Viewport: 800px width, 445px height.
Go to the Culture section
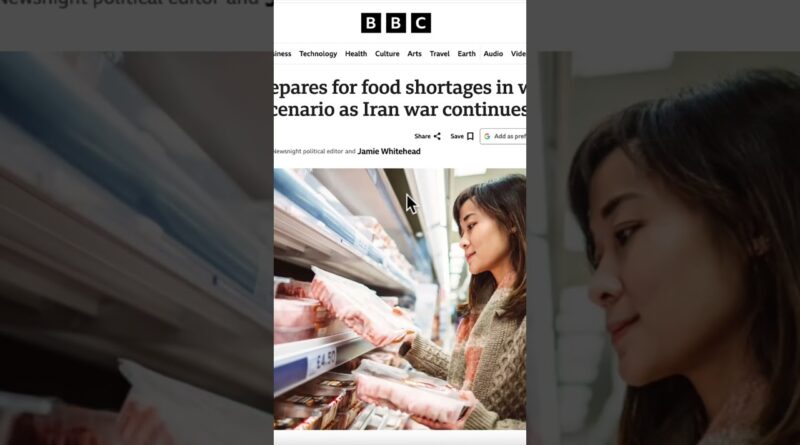pos(387,54)
